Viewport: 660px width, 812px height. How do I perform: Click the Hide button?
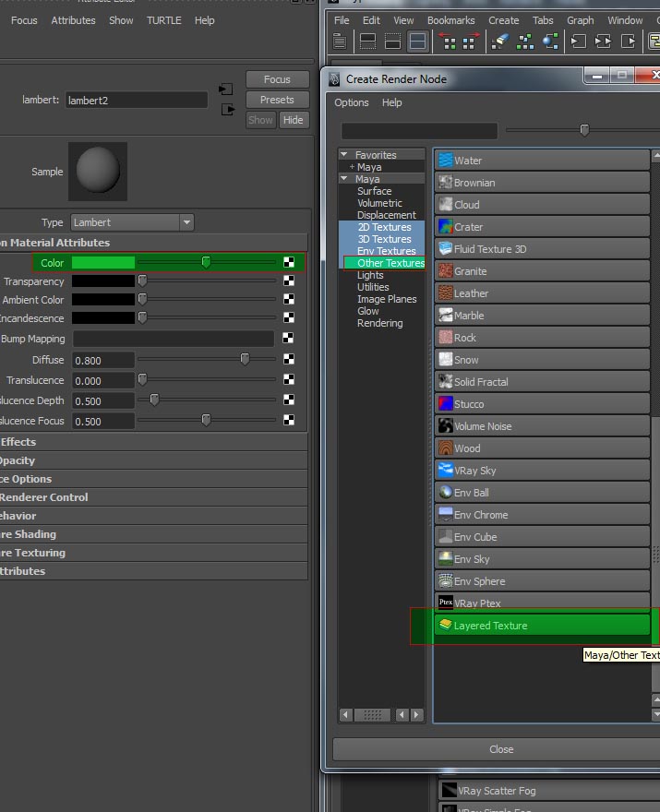pos(294,120)
